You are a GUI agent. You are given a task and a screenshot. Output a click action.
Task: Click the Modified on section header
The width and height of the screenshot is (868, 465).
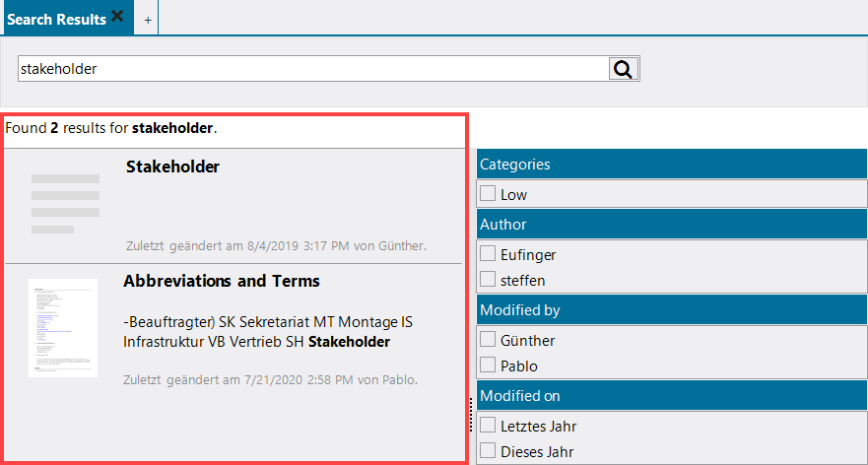point(670,396)
